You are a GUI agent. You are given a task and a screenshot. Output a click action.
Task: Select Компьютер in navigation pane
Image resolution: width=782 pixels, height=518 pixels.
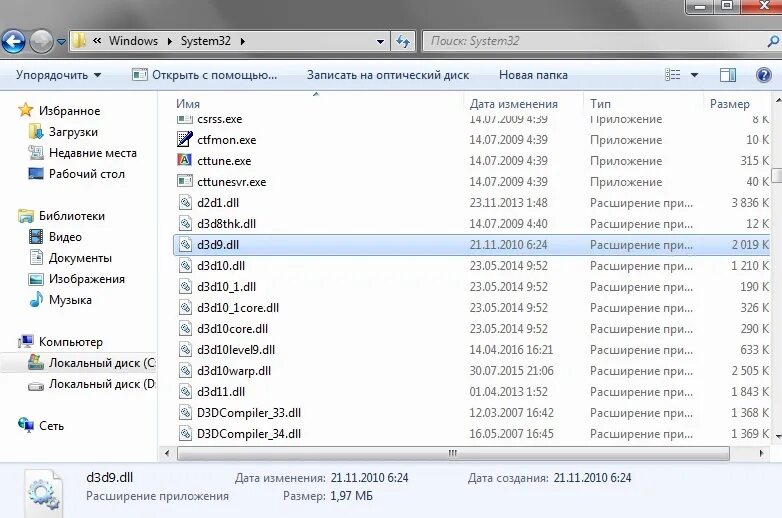70,342
